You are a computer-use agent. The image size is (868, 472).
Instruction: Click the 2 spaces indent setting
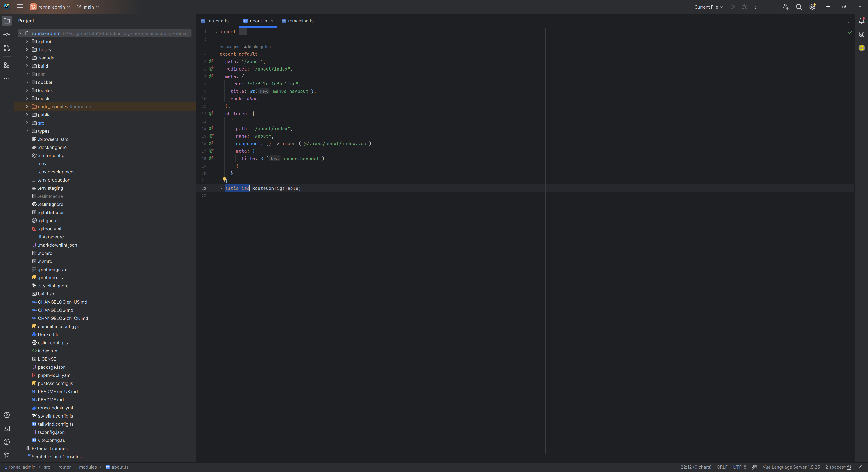click(x=836, y=467)
